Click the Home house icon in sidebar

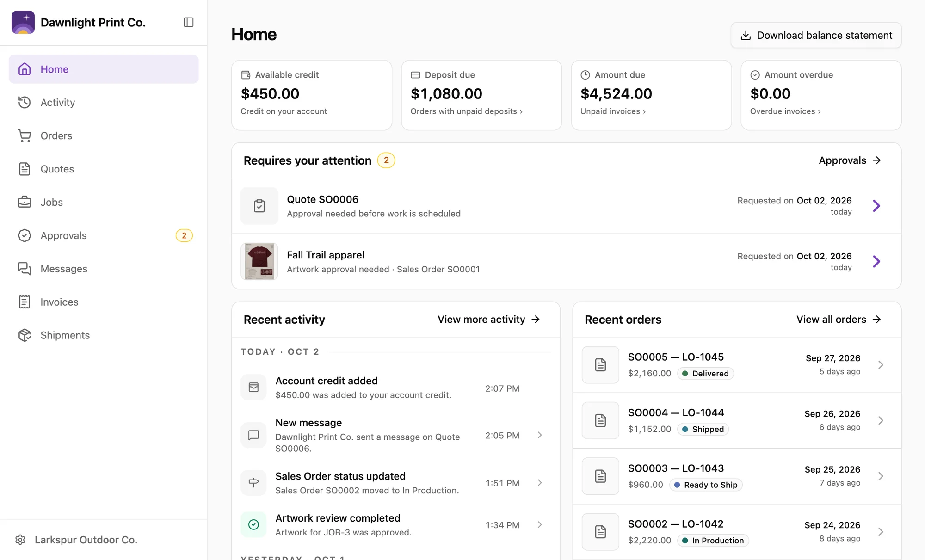coord(25,69)
